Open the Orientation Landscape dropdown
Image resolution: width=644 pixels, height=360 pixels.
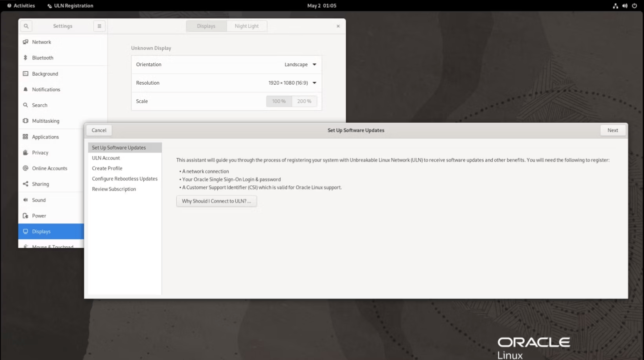(301, 64)
